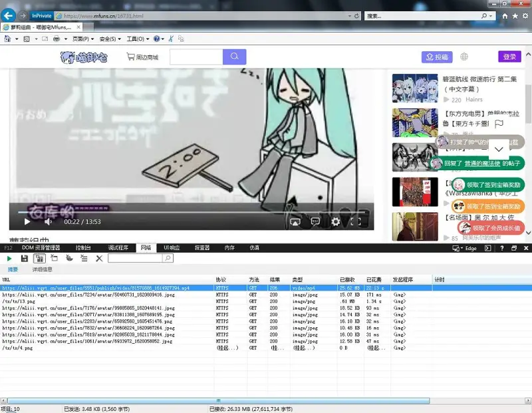Switch to the DOM 资源管理器 tab
532x413 pixels.
coord(41,247)
